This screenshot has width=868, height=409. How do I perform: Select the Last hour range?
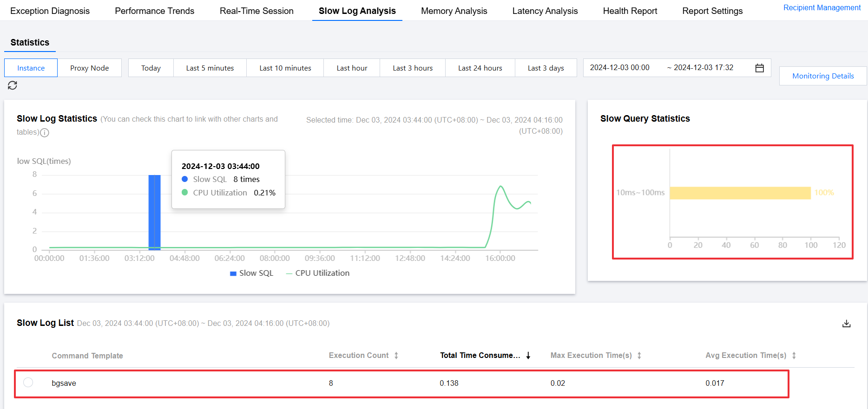(x=352, y=68)
